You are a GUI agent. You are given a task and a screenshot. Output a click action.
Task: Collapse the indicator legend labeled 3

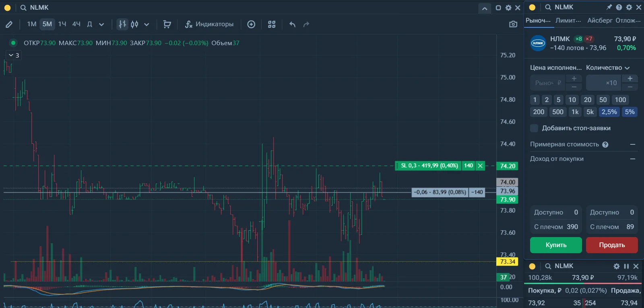(14, 55)
